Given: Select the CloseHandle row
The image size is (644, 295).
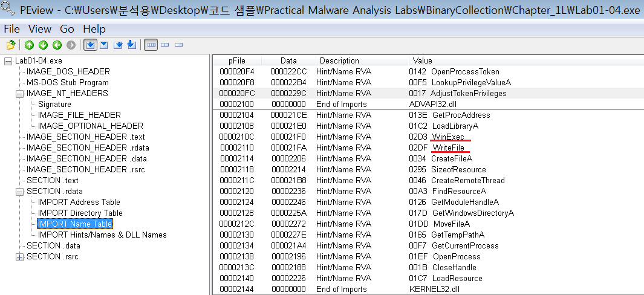Looking at the screenshot, I should tap(428, 267).
